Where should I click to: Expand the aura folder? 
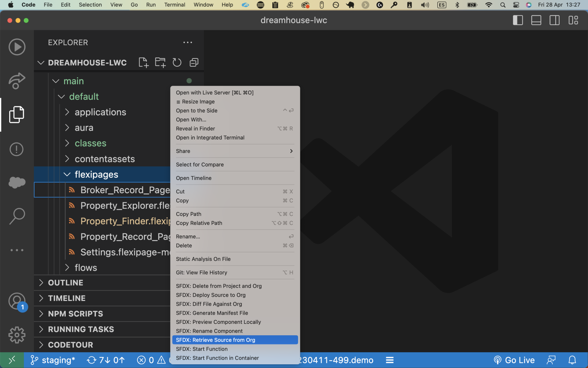point(67,128)
